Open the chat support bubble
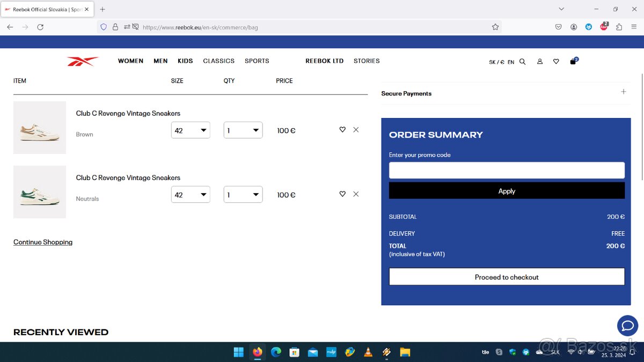 pyautogui.click(x=627, y=325)
